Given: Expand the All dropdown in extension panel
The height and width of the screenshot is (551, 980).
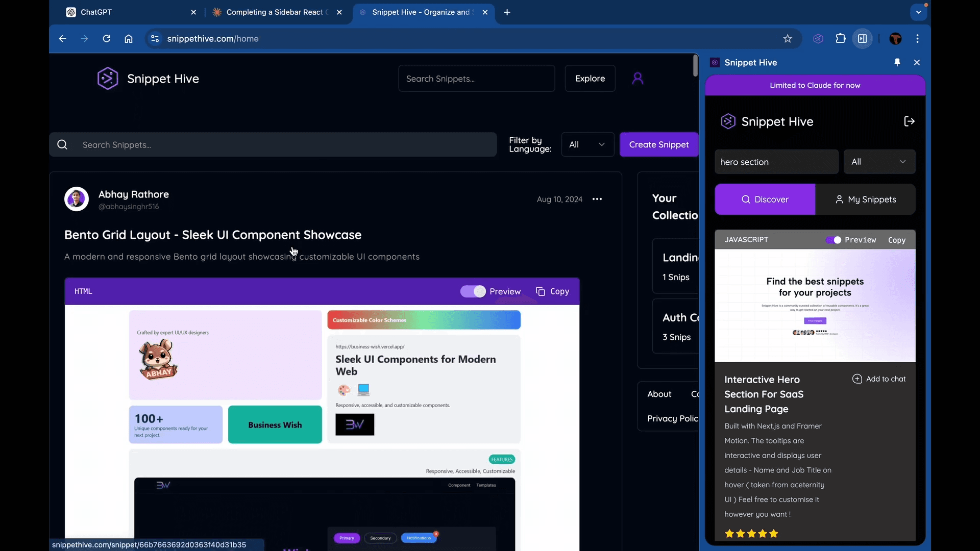Looking at the screenshot, I should pos(879,161).
